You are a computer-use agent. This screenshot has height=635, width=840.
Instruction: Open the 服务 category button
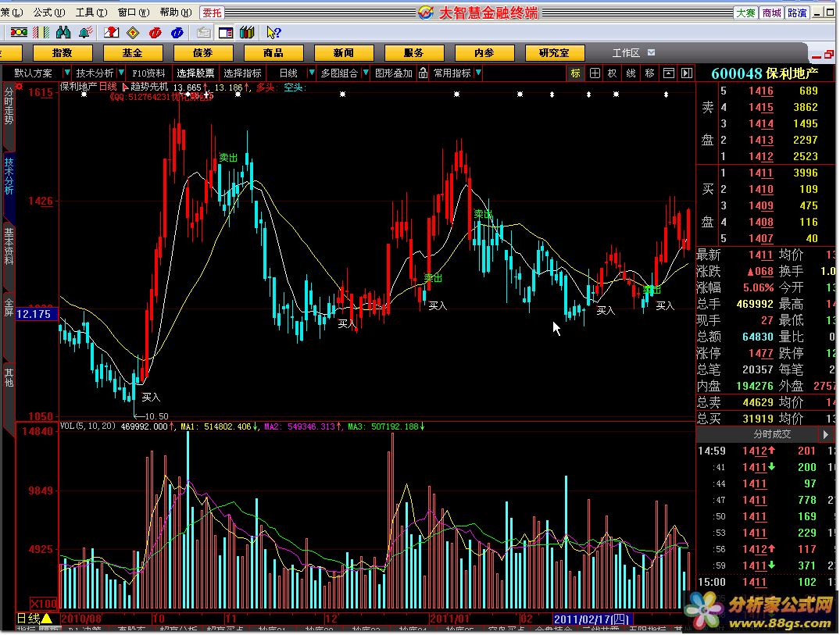pyautogui.click(x=414, y=53)
